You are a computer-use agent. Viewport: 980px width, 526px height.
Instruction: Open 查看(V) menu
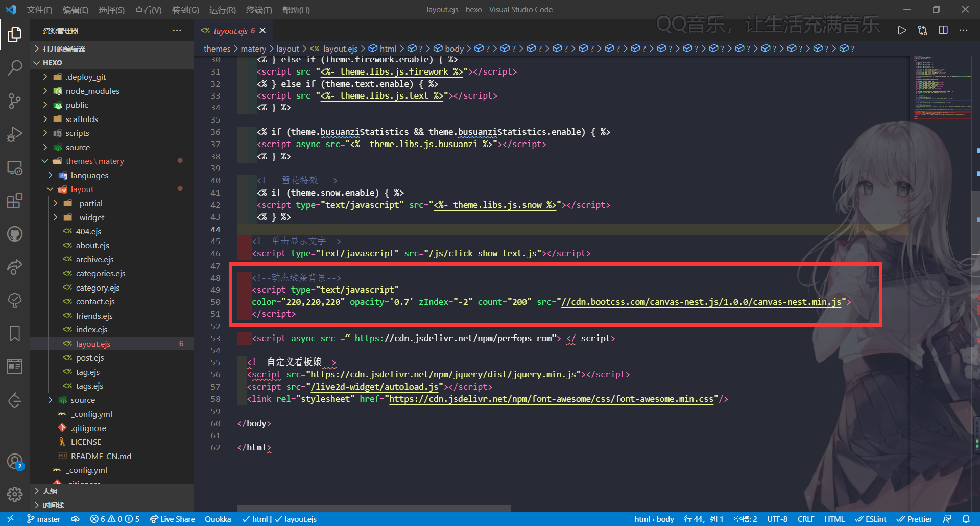[148, 10]
